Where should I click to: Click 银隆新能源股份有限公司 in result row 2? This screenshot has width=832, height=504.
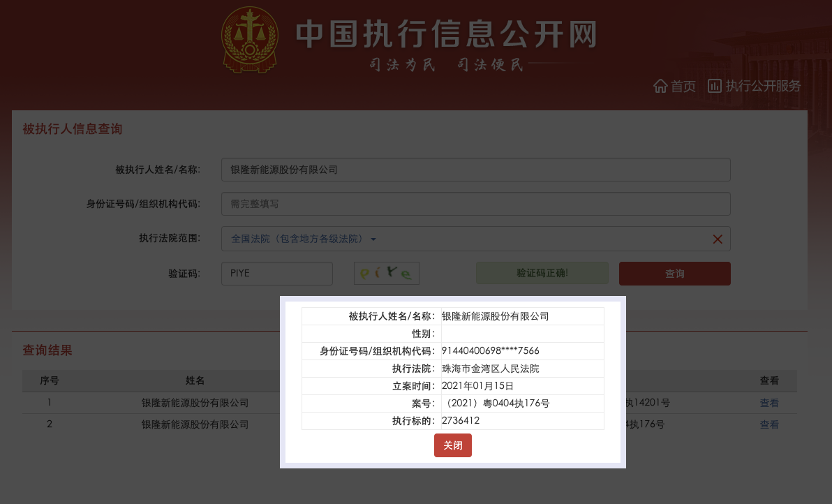195,424
